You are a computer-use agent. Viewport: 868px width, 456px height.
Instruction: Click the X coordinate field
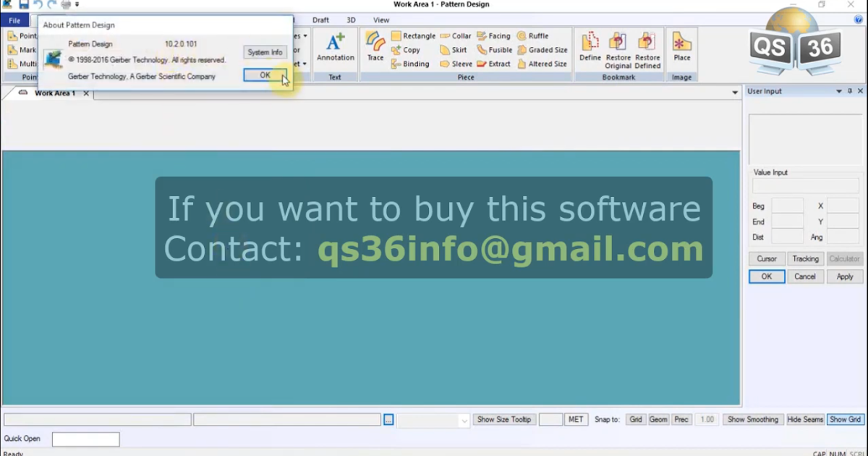pyautogui.click(x=843, y=206)
